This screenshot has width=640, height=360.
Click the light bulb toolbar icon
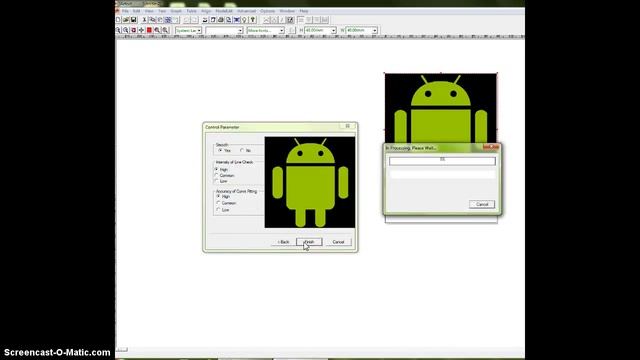(x=244, y=20)
